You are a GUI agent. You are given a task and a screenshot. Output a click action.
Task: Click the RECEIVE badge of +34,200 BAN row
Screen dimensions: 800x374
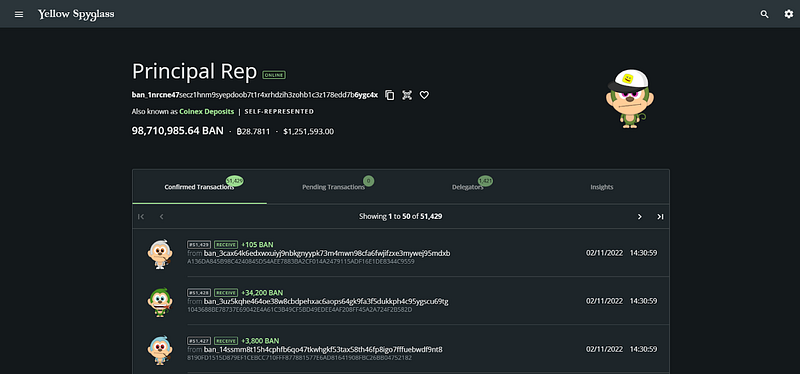(x=226, y=293)
